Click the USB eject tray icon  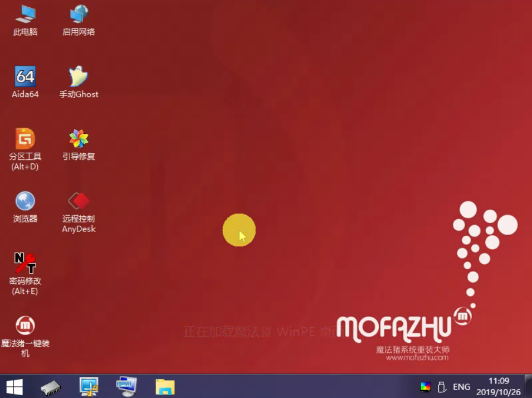click(442, 387)
